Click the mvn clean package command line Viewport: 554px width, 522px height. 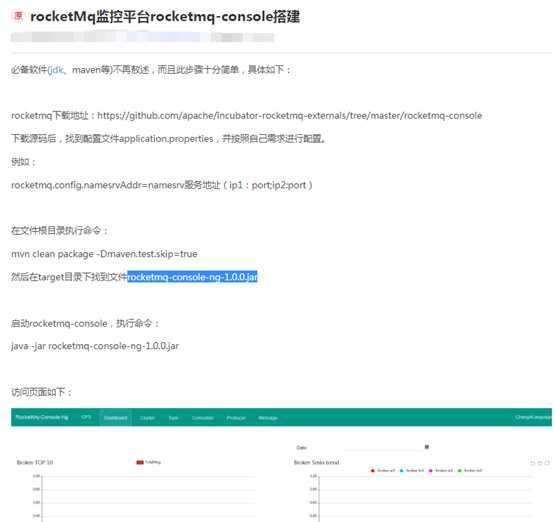(104, 254)
